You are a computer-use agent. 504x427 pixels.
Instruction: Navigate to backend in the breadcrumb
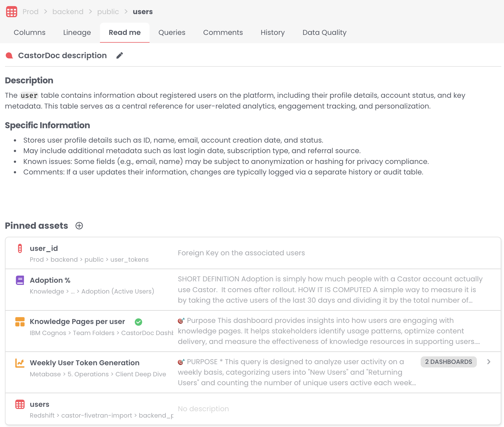click(68, 12)
